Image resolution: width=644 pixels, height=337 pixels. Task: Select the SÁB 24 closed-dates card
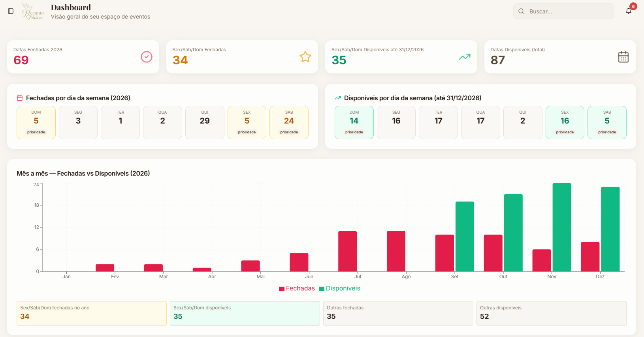[289, 122]
